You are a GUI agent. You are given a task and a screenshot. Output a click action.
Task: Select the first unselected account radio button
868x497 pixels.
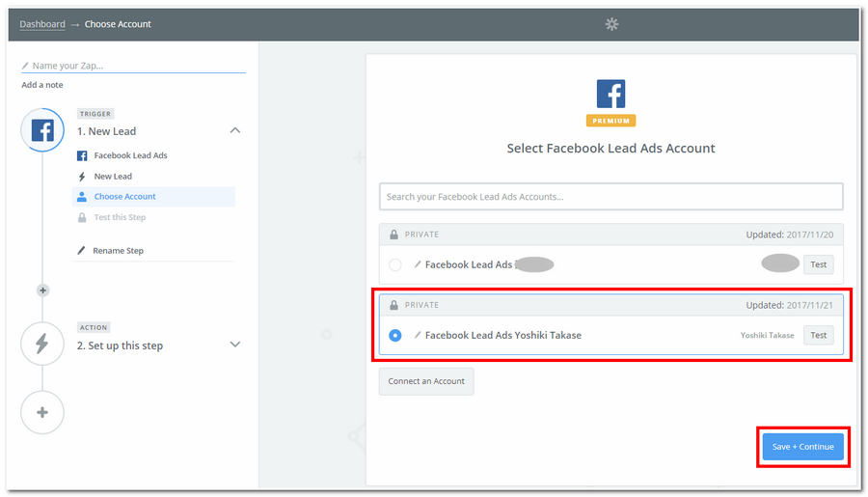click(x=395, y=264)
